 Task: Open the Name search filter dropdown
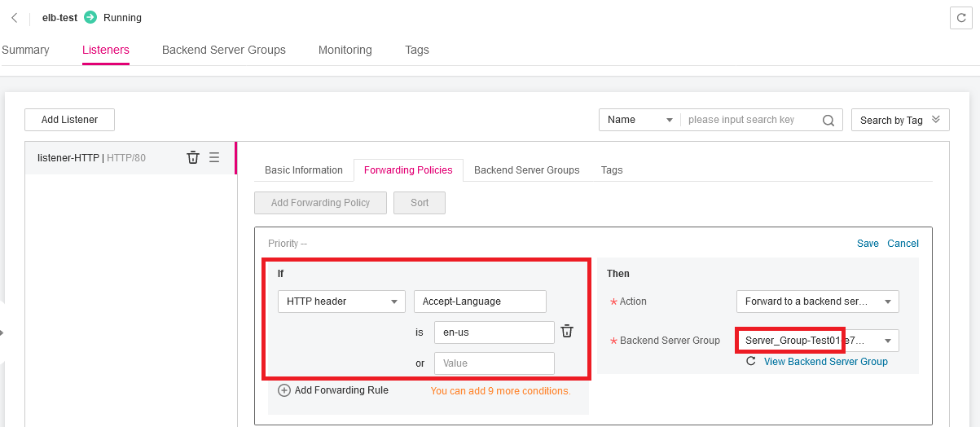pos(639,120)
